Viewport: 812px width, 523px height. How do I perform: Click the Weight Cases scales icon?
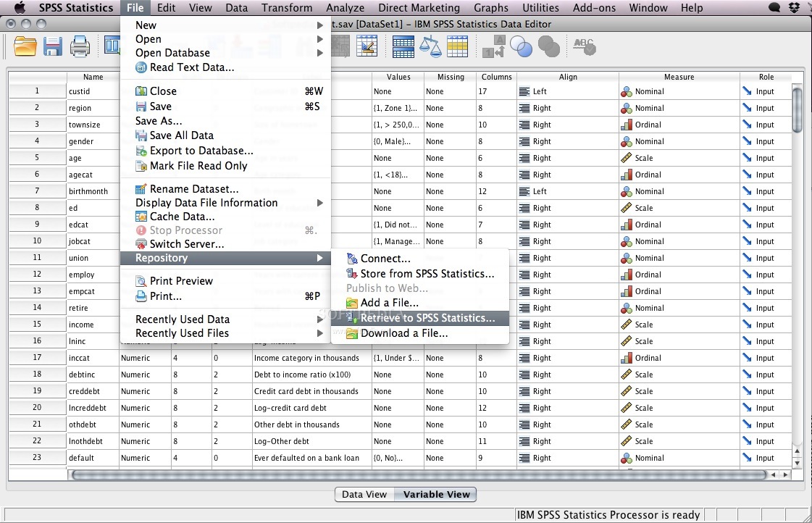tap(430, 46)
